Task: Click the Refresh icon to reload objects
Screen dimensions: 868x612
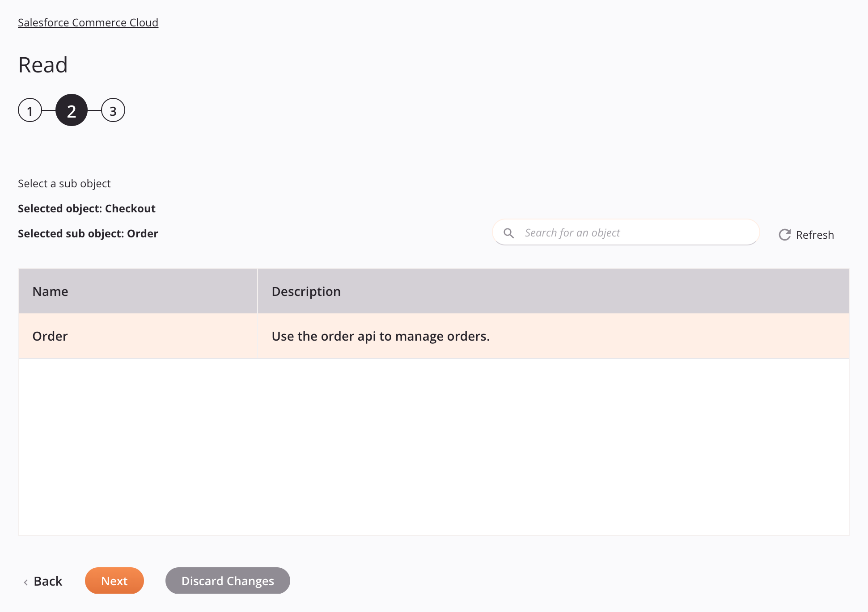Action: click(x=784, y=234)
